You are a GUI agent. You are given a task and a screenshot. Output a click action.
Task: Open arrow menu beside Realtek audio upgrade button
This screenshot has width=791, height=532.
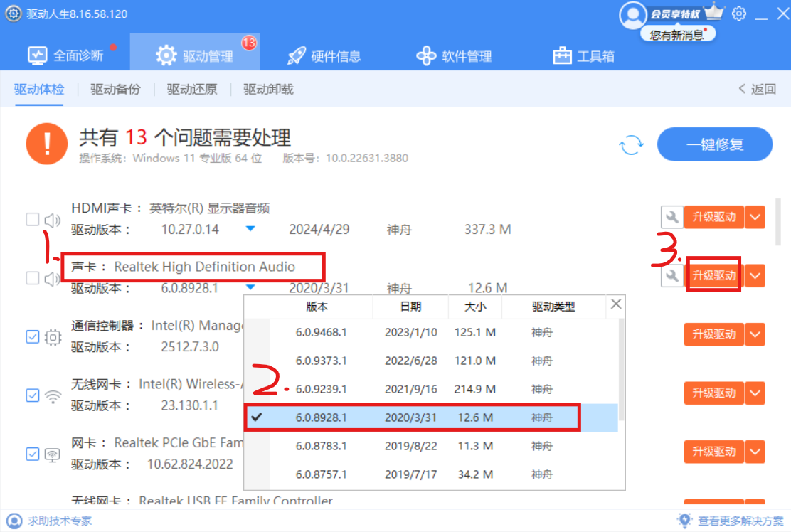pos(755,276)
